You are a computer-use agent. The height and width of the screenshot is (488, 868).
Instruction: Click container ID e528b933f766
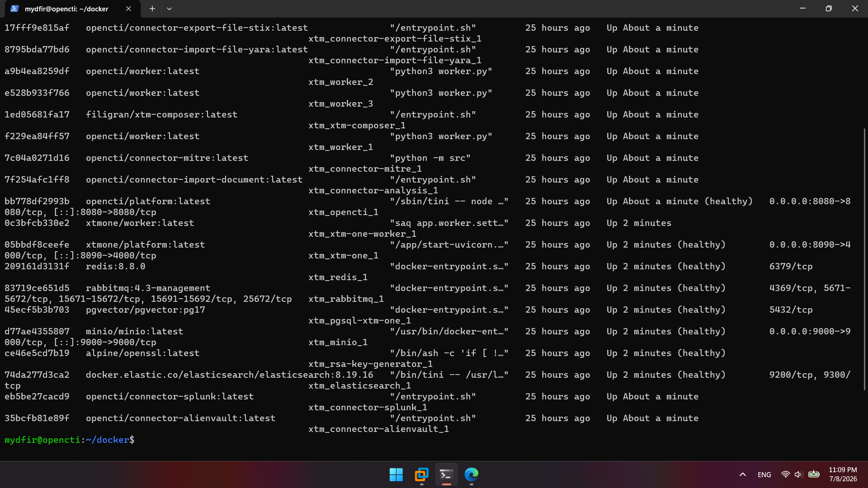click(x=37, y=93)
